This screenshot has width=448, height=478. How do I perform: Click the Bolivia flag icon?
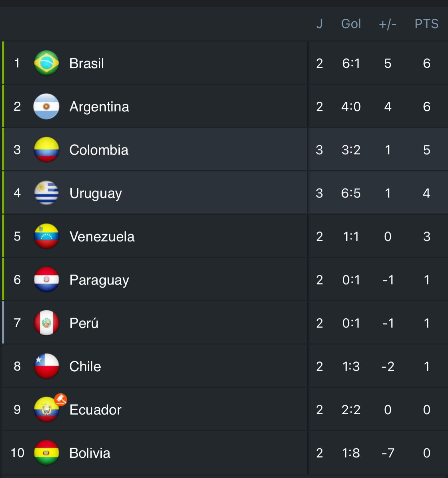(x=46, y=452)
